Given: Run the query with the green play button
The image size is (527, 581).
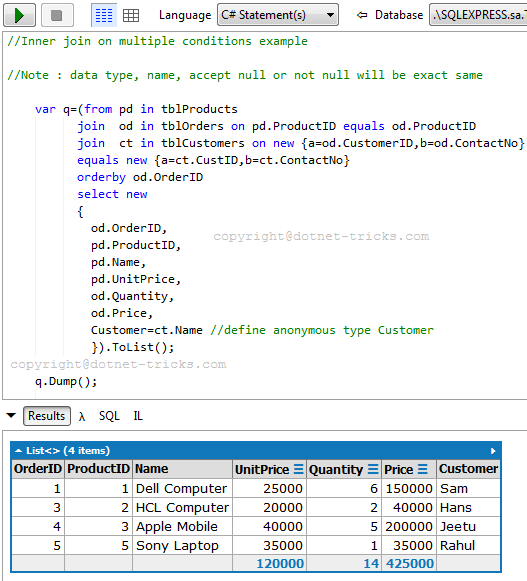Looking at the screenshot, I should [x=19, y=15].
